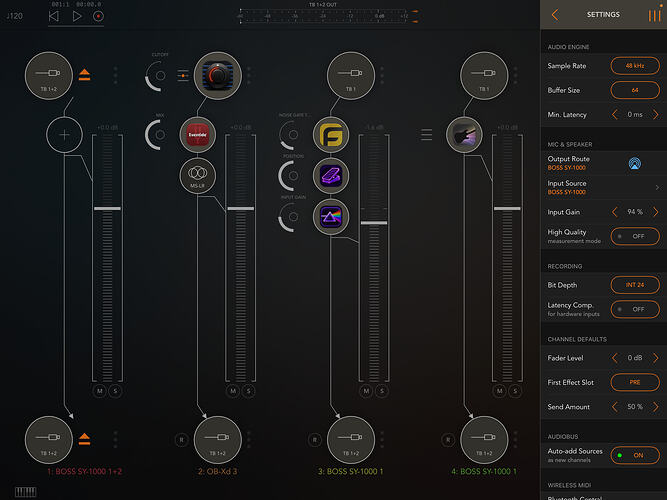
Task: Open the hamburger menu beside channel 4 effect
Action: click(426, 134)
